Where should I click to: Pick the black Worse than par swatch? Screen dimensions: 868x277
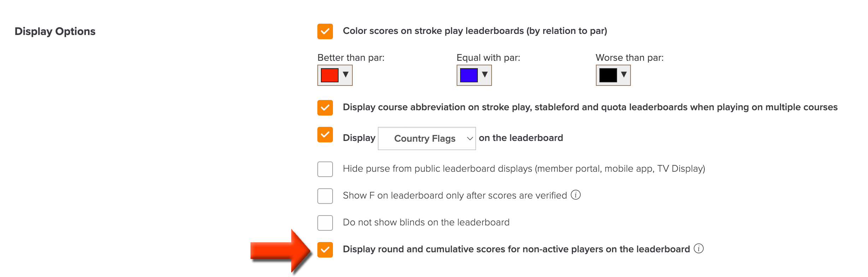click(x=608, y=75)
